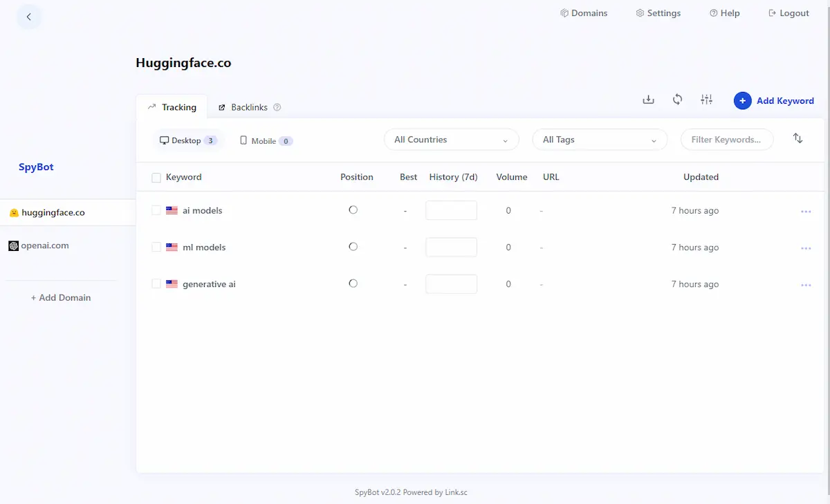Click the sort arrows icon
This screenshot has width=830, height=504.
797,138
